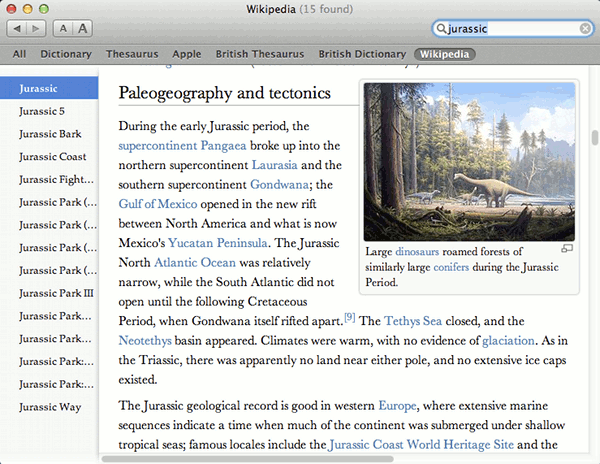Select the British Thesaurus tab
The image size is (600, 464).
point(258,54)
